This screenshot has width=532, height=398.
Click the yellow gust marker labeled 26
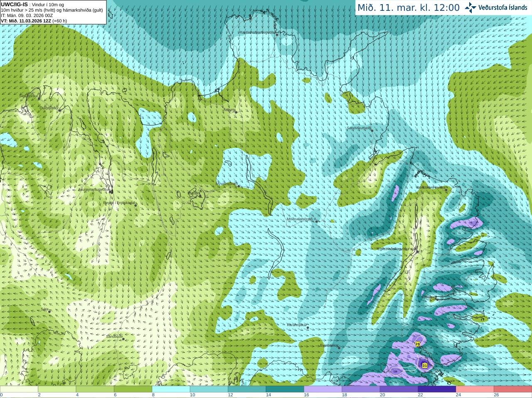[x=418, y=344]
